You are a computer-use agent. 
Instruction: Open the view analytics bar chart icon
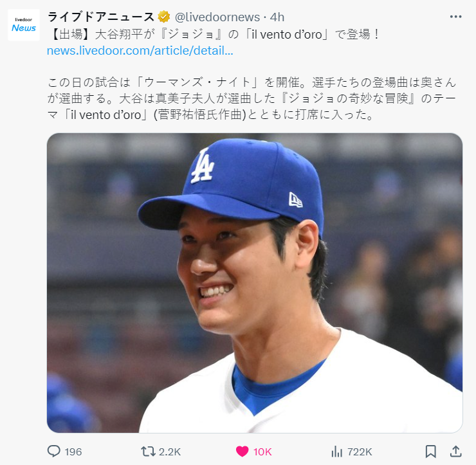(x=336, y=451)
